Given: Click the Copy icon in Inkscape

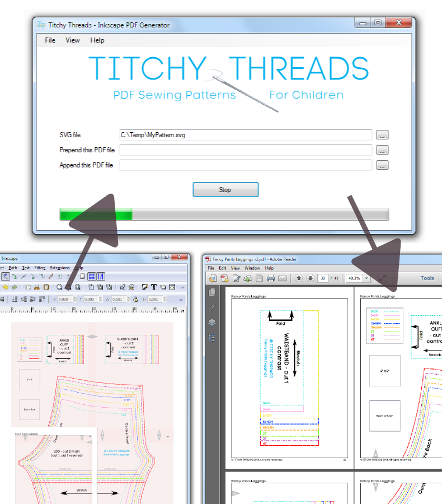Looking at the screenshot, I should (x=29, y=287).
